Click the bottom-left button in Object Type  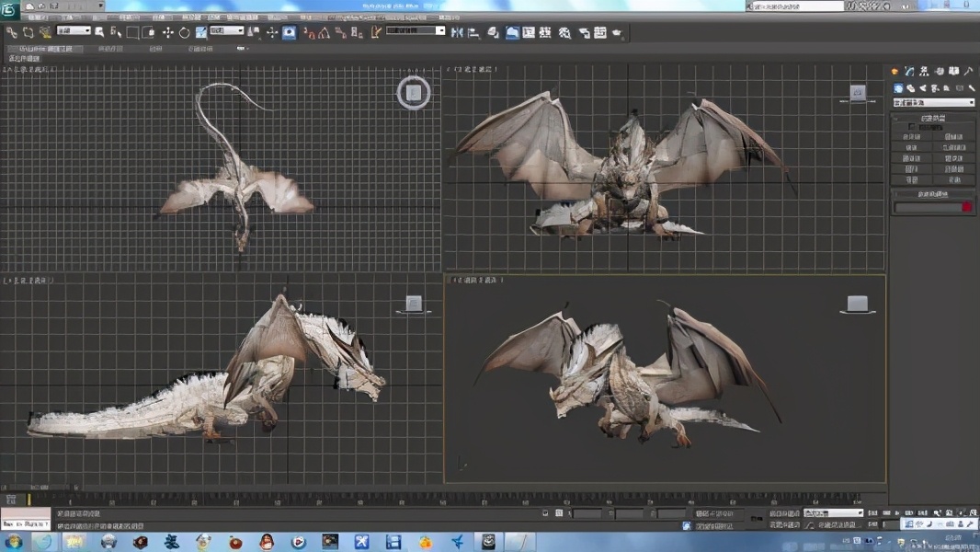point(912,179)
